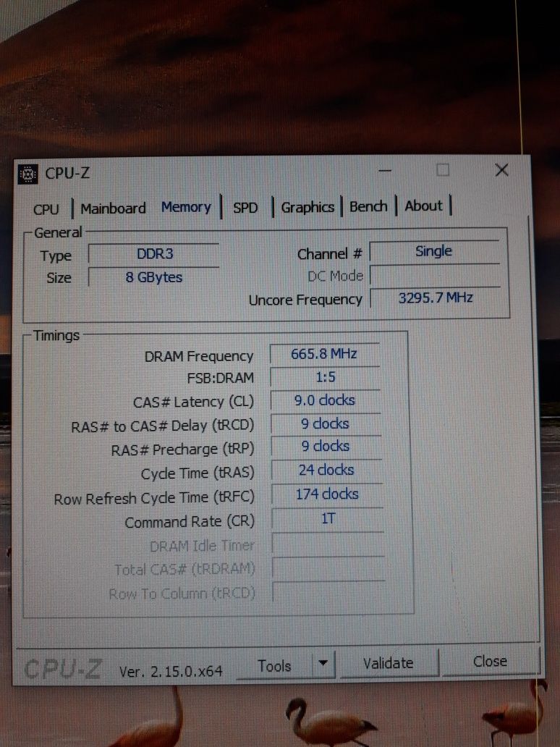Select the 3295.7 MHz uncore frequency value
This screenshot has height=747, width=560.
pyautogui.click(x=436, y=298)
